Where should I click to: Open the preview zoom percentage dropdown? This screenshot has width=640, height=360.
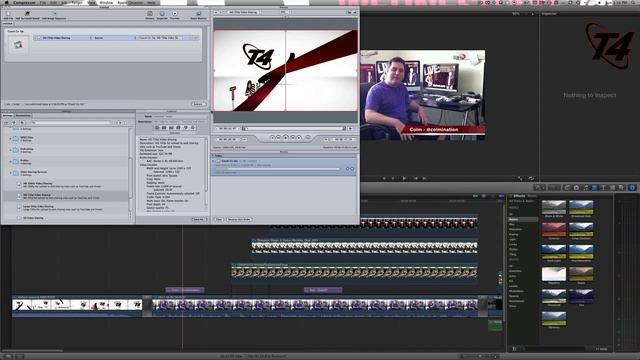pos(284,12)
